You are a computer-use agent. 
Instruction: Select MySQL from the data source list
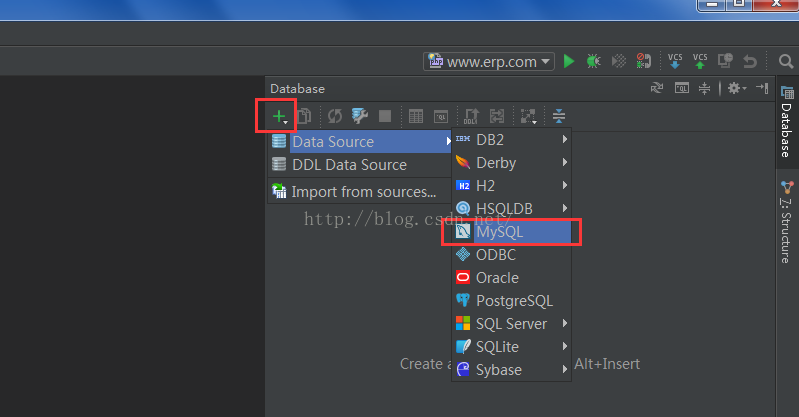[x=511, y=232]
